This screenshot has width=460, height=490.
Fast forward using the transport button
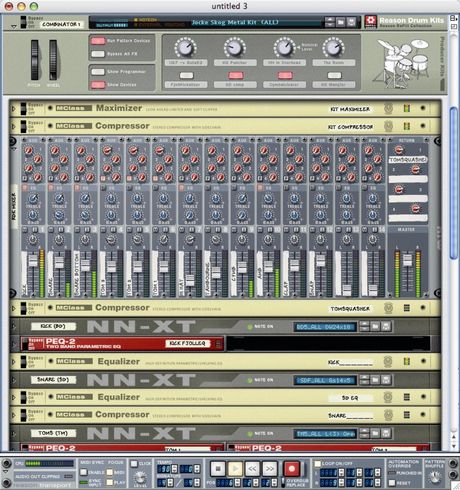(269, 469)
